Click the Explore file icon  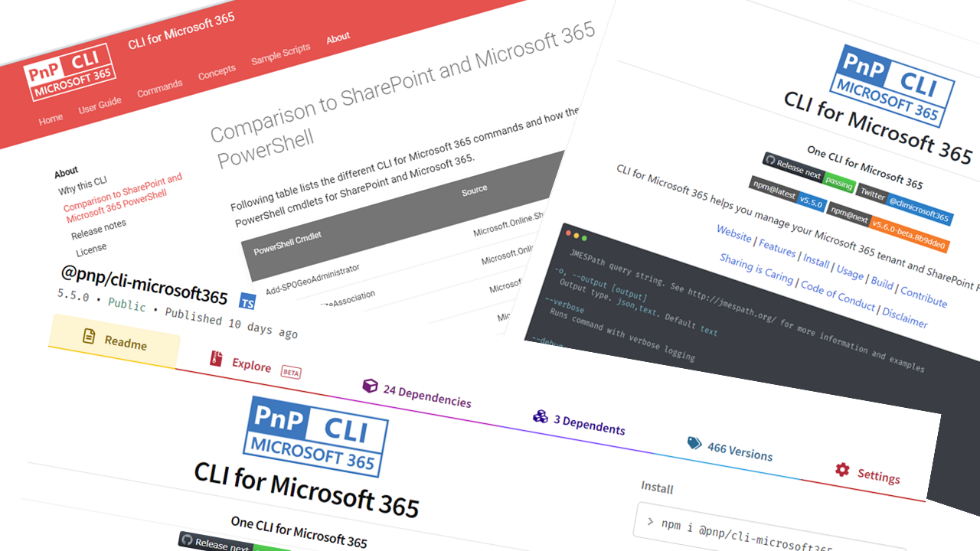click(217, 359)
